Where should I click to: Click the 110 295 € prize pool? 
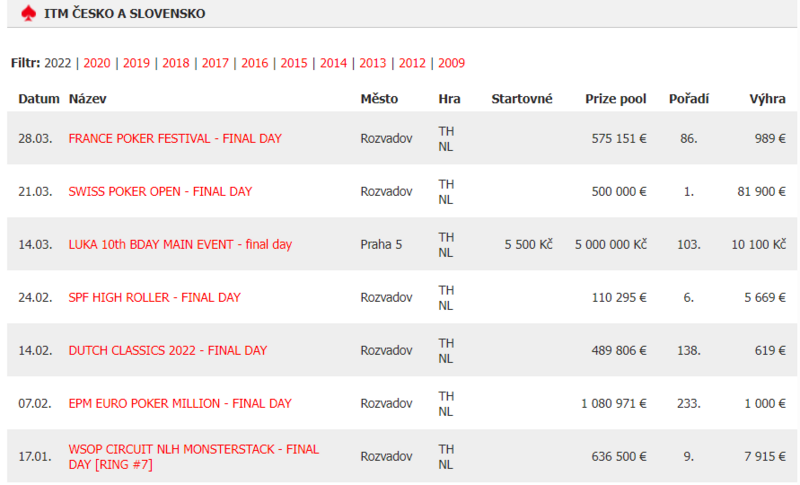pos(619,298)
